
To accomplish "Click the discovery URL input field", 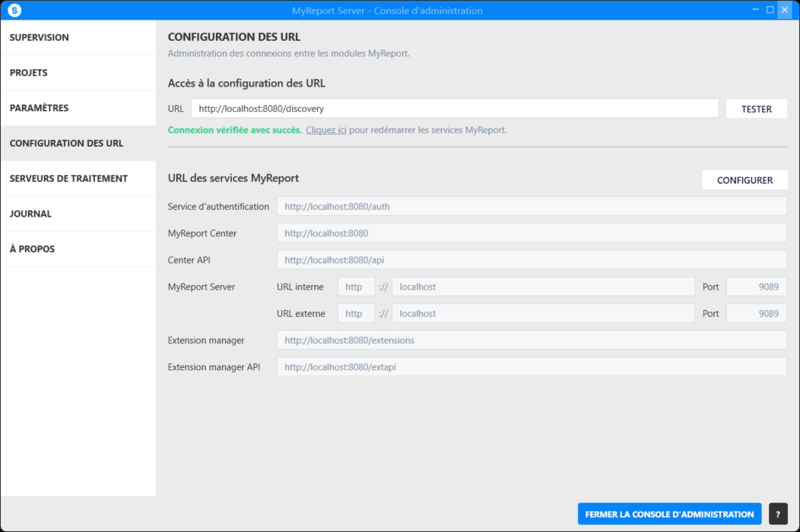I will click(x=454, y=109).
